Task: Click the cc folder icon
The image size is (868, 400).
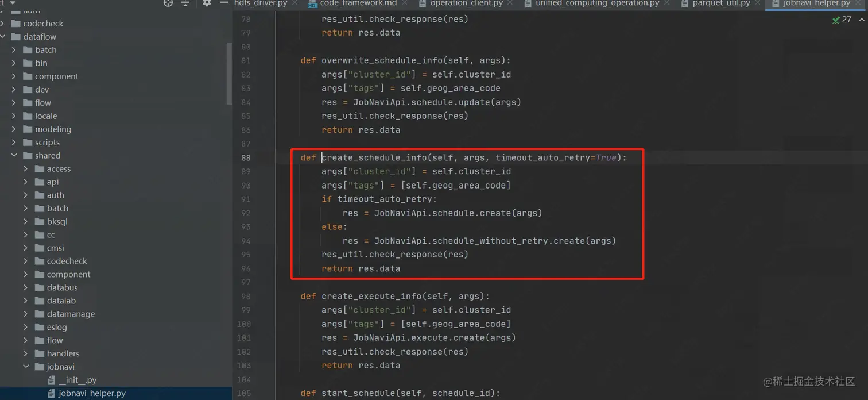Action: click(40, 235)
